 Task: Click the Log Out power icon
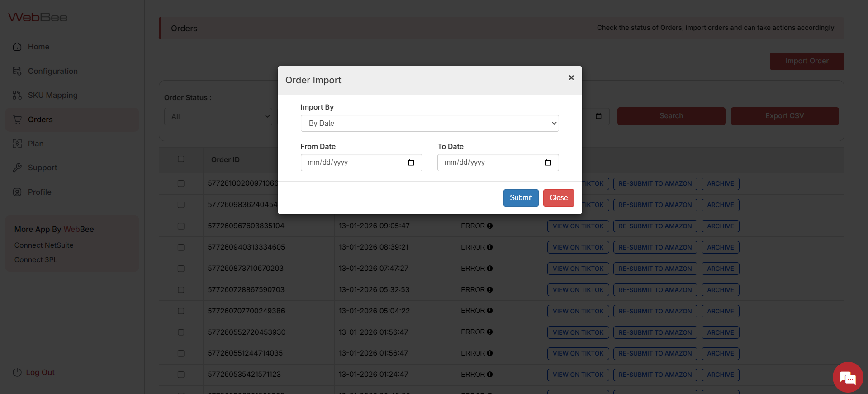(17, 372)
